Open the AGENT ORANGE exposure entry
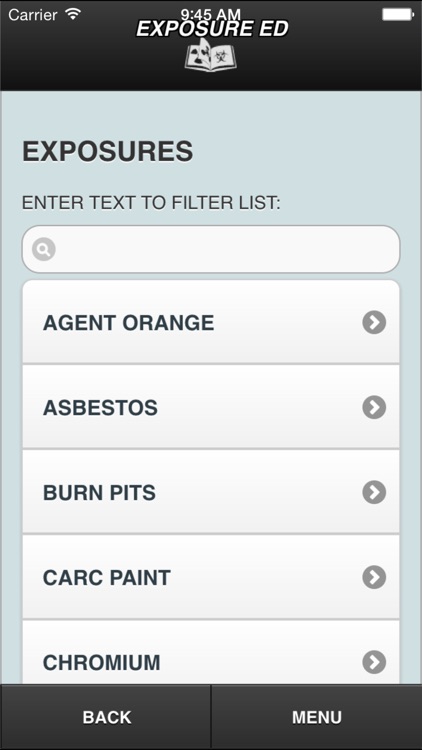The image size is (422, 750). click(x=211, y=322)
